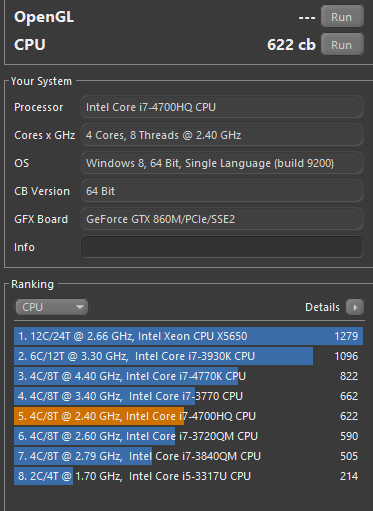The width and height of the screenshot is (373, 511).
Task: Click the Details label in Ranking
Action: click(x=322, y=307)
